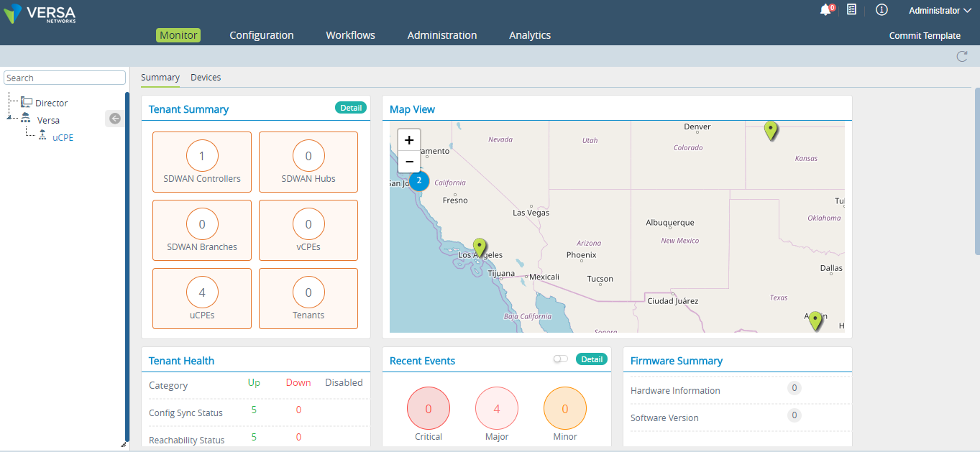Open the Configuration menu

pyautogui.click(x=262, y=35)
